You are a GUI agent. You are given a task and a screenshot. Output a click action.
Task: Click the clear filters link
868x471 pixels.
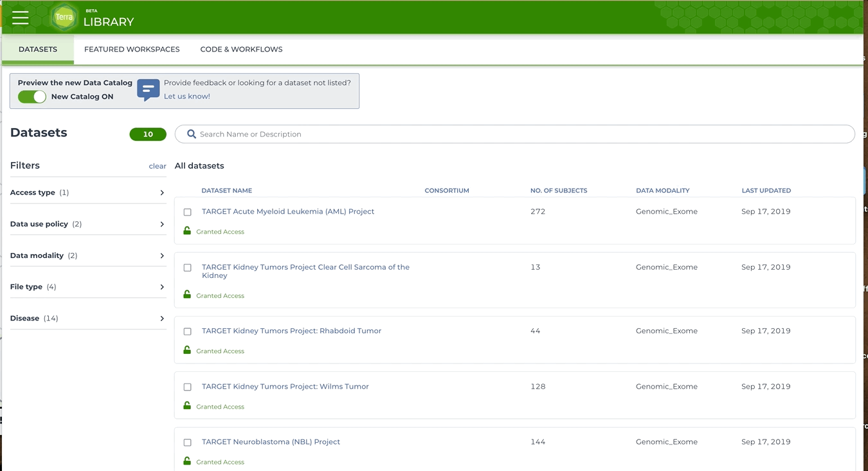pyautogui.click(x=158, y=166)
